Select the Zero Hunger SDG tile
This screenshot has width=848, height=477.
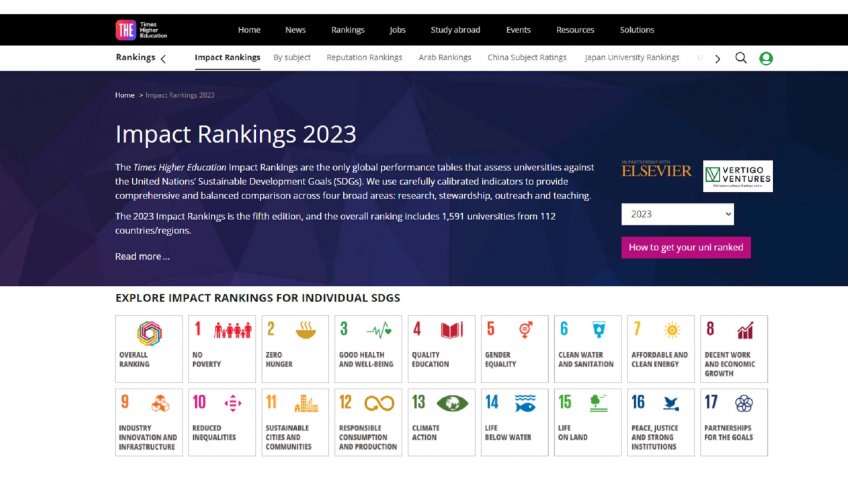click(295, 349)
